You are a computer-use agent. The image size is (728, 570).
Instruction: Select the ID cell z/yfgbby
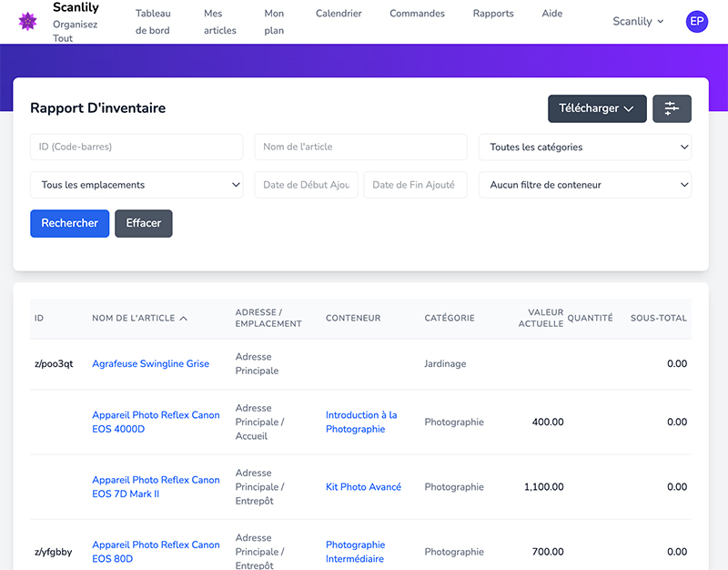pos(54,552)
